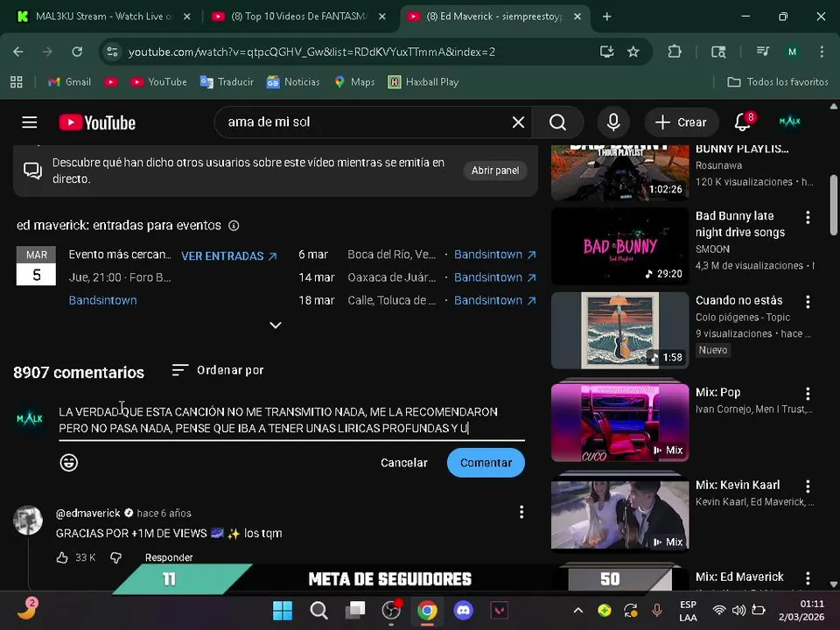
Task: Open the YouTube hamburger guide menu
Action: click(30, 122)
